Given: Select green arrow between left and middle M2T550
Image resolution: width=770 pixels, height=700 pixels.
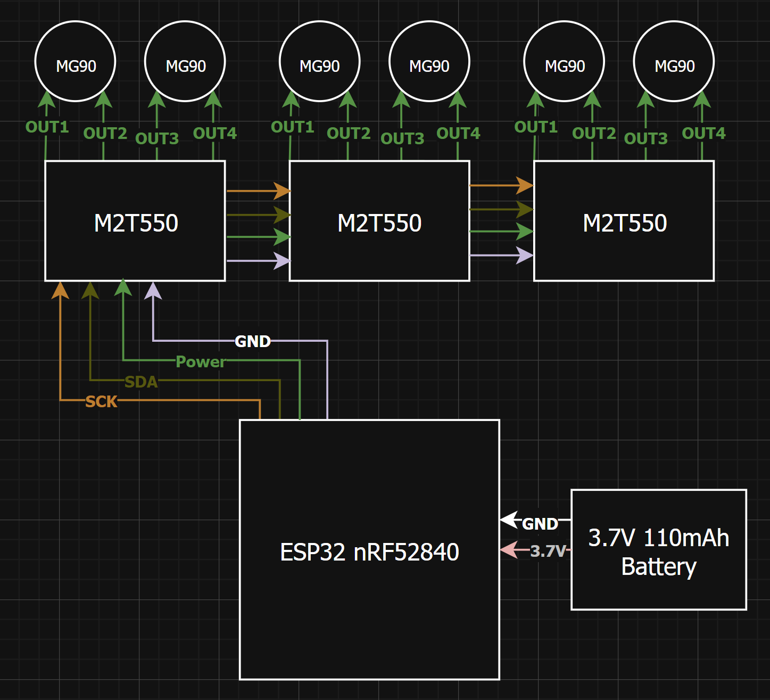Looking at the screenshot, I should pyautogui.click(x=255, y=236).
